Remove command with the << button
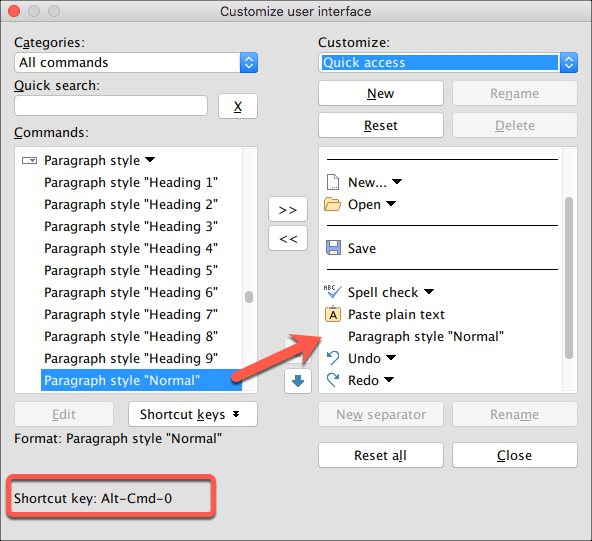This screenshot has height=541, width=592. [x=288, y=238]
